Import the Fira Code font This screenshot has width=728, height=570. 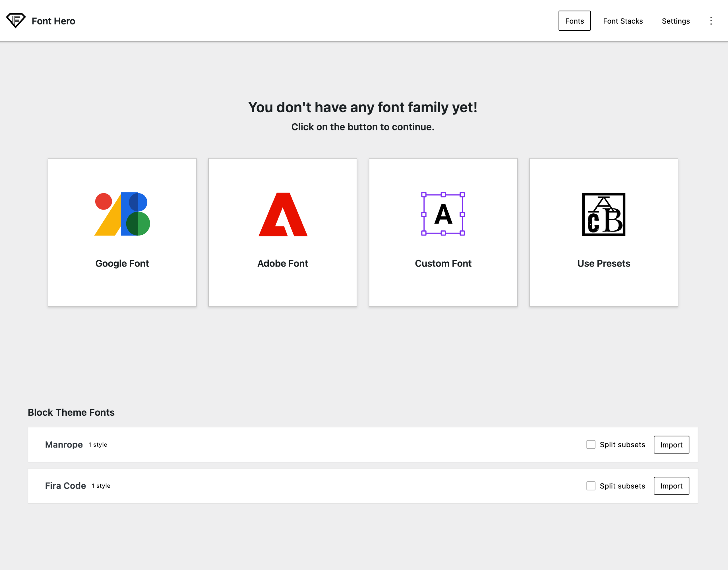coord(671,486)
